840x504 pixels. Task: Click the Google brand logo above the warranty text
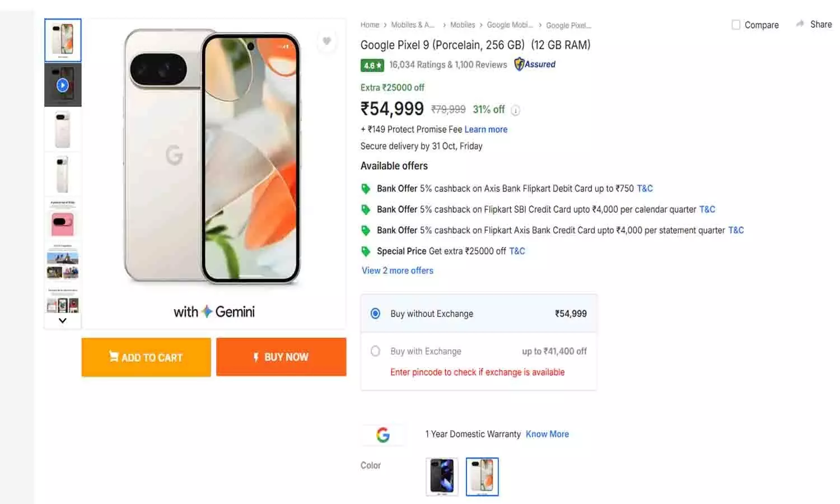click(384, 435)
